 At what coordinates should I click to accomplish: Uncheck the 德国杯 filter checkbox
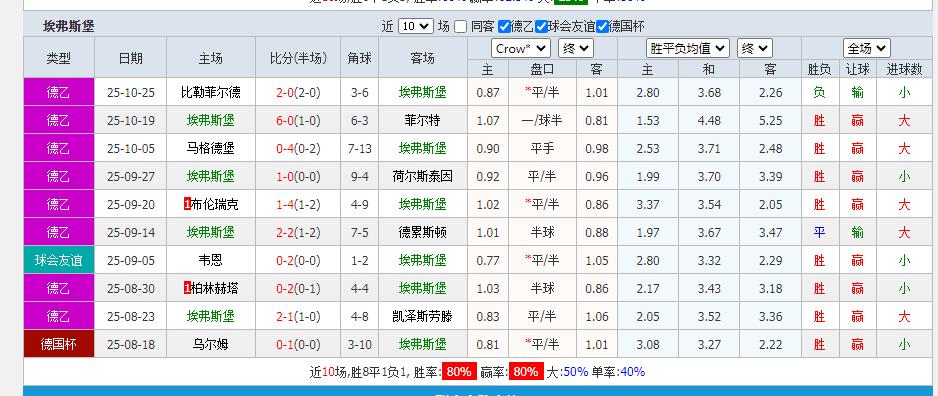pyautogui.click(x=602, y=26)
